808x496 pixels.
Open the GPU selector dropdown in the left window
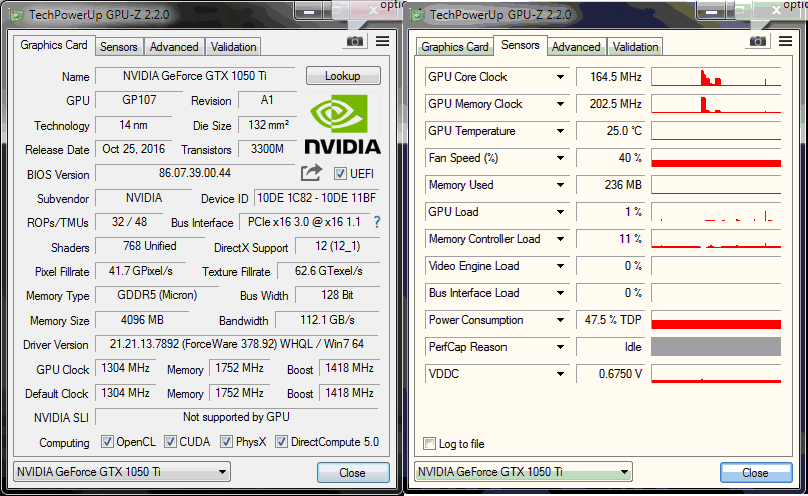(122, 472)
